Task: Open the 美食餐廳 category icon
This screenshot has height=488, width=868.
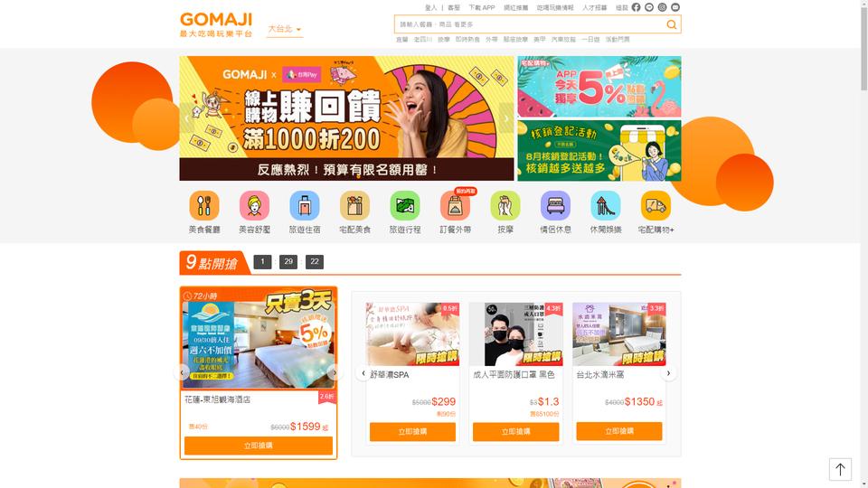Action: pyautogui.click(x=204, y=206)
